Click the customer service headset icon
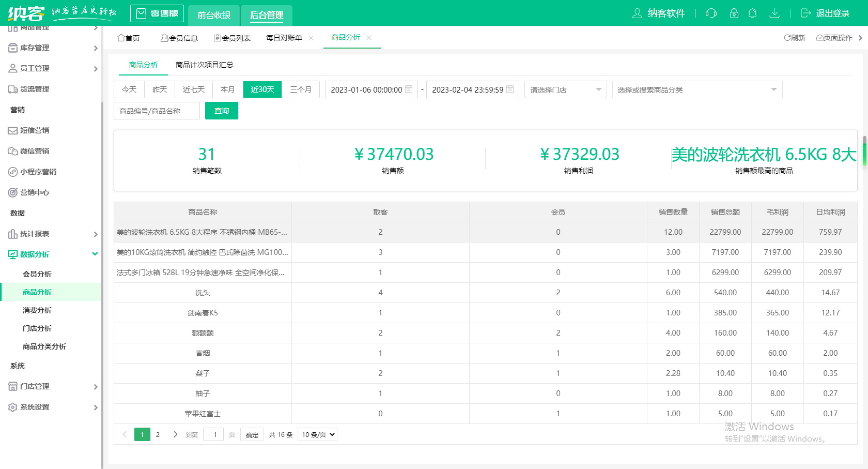Screen dimensions: 868x469 click(x=711, y=13)
